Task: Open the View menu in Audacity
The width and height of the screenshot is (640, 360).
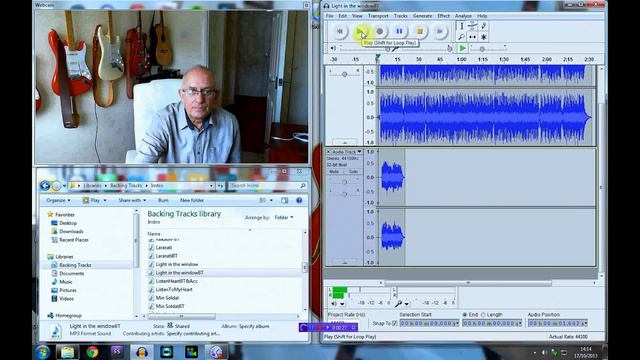Action: point(357,16)
